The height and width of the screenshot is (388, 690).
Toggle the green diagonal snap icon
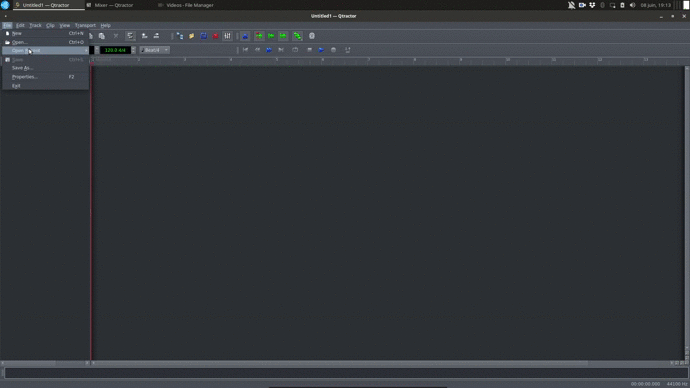[x=297, y=36]
